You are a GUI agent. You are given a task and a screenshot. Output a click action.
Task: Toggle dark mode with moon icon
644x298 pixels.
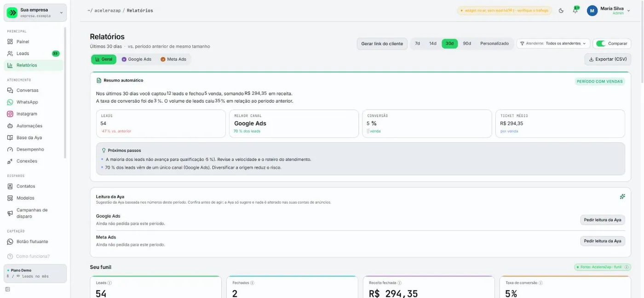561,11
